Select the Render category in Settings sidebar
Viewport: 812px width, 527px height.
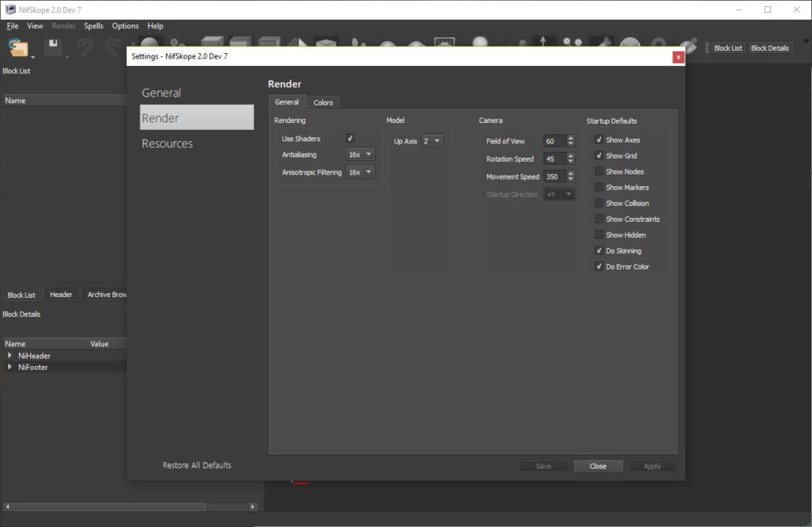[197, 117]
